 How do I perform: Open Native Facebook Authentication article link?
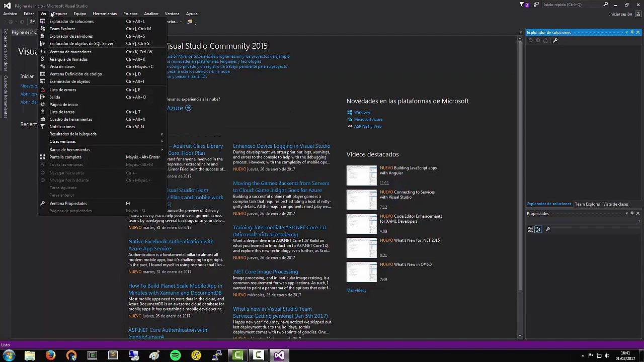(x=171, y=245)
